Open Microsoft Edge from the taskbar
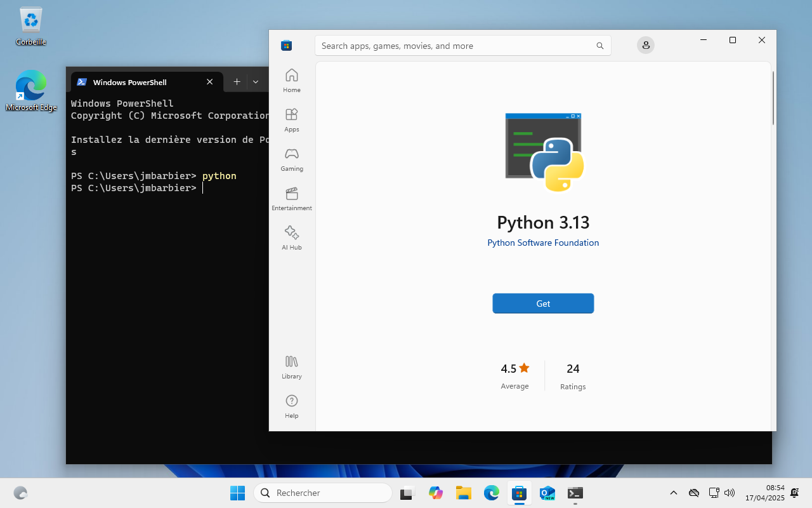The image size is (812, 508). tap(492, 493)
